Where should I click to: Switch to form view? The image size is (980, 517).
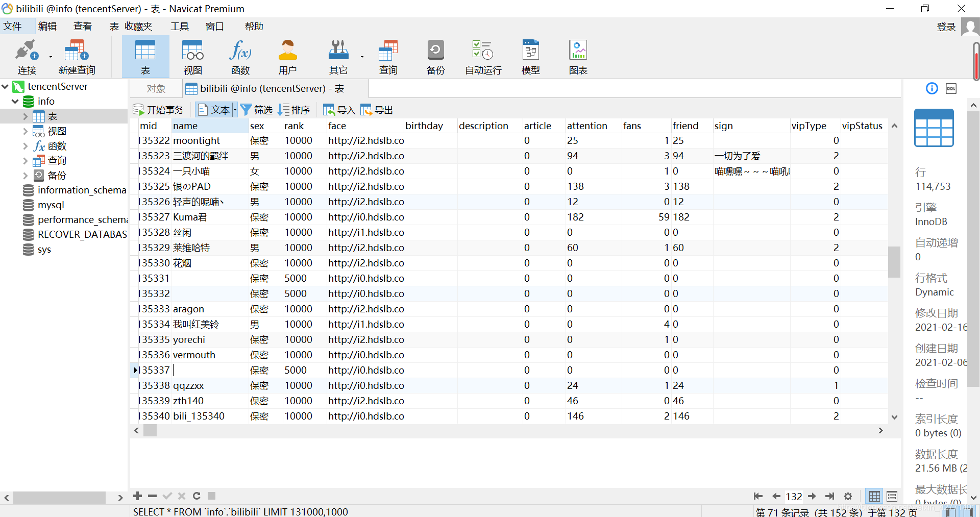coord(892,496)
